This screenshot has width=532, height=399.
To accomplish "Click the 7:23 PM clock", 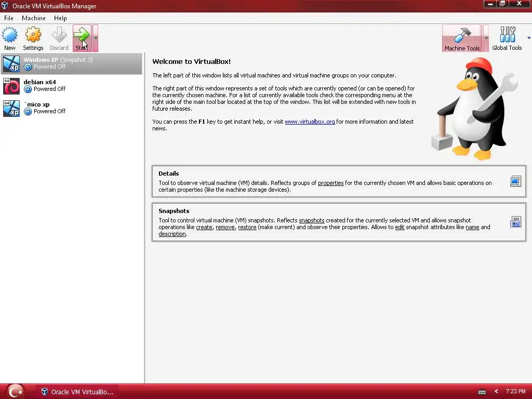I will [x=515, y=391].
